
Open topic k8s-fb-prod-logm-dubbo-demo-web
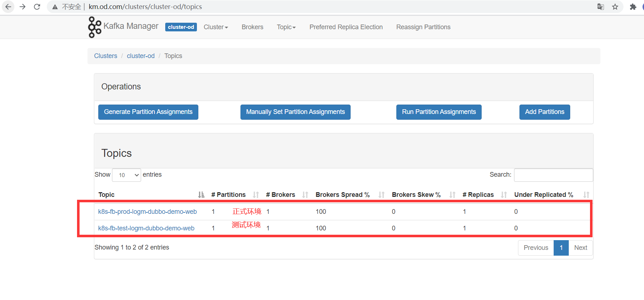click(x=148, y=212)
